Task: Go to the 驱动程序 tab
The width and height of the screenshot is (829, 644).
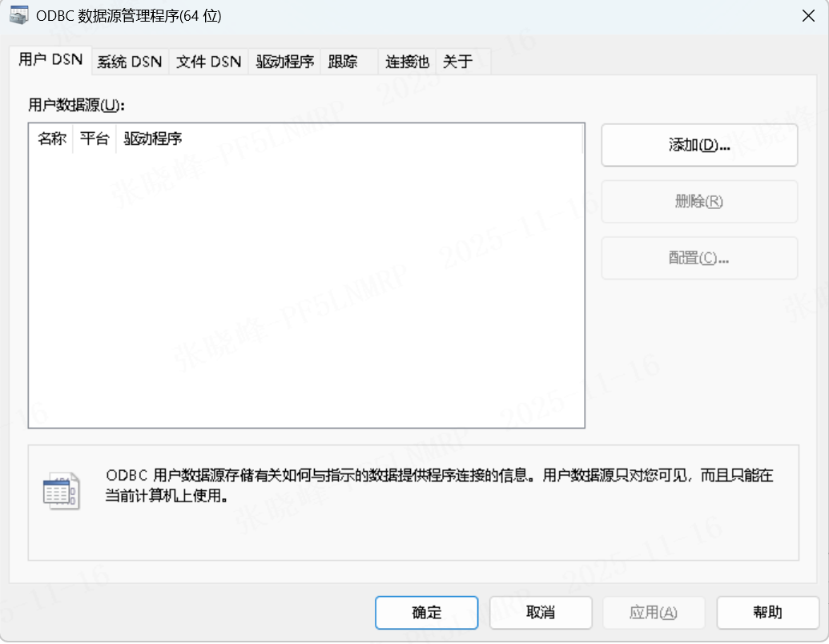Action: (285, 62)
